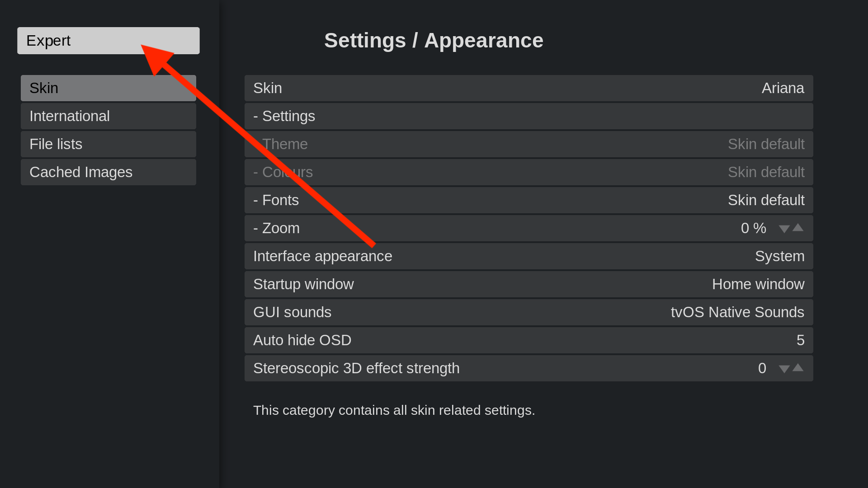
Task: Change the Expert settings level button
Action: point(108,41)
